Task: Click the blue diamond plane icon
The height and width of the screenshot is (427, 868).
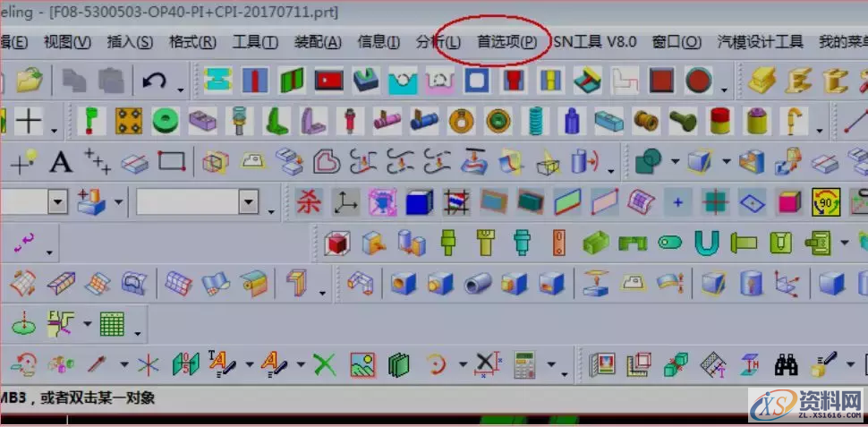Action: [753, 202]
